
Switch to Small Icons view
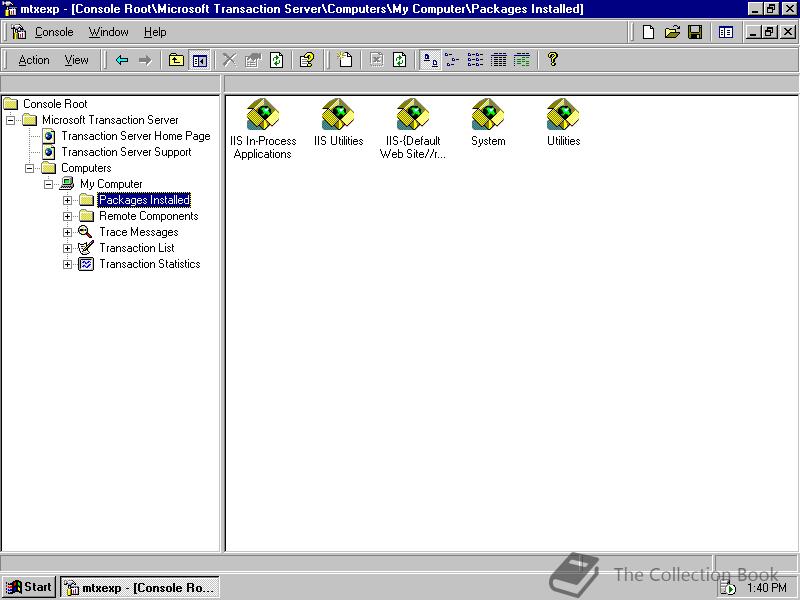tap(452, 60)
